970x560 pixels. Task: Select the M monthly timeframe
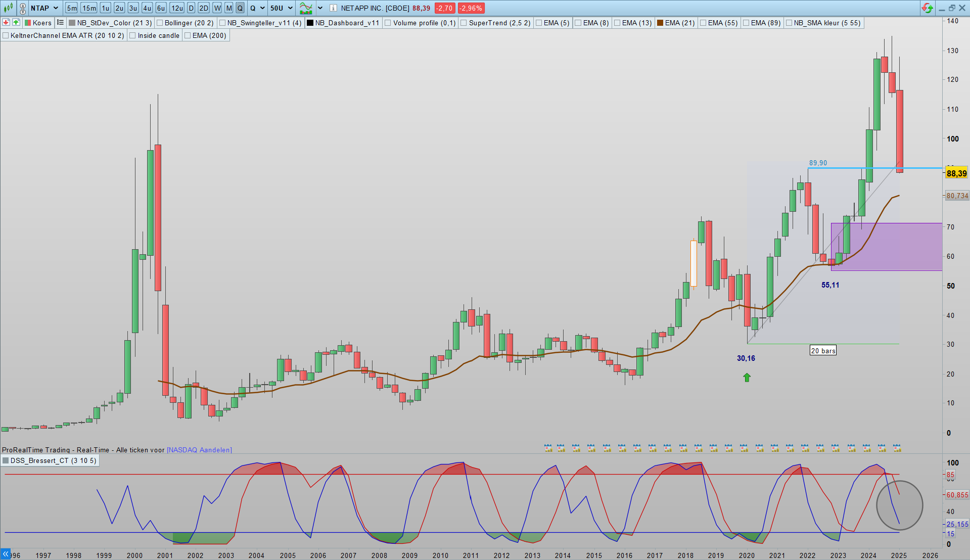229,8
